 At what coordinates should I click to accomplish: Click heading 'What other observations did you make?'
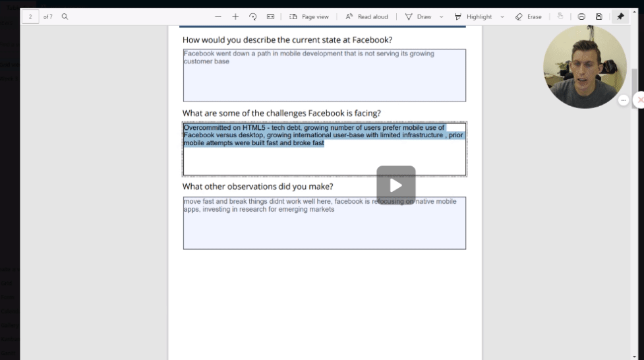[x=258, y=187]
